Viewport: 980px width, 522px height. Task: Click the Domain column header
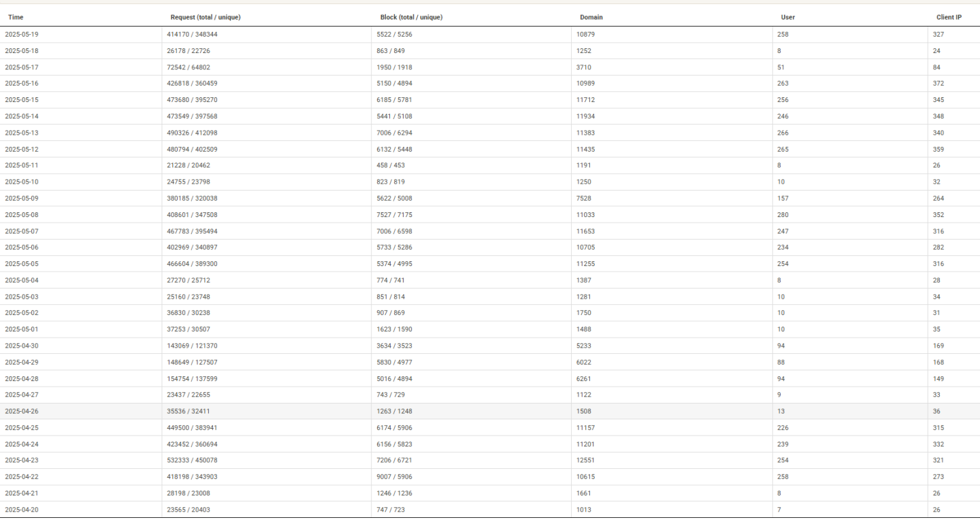pos(591,18)
